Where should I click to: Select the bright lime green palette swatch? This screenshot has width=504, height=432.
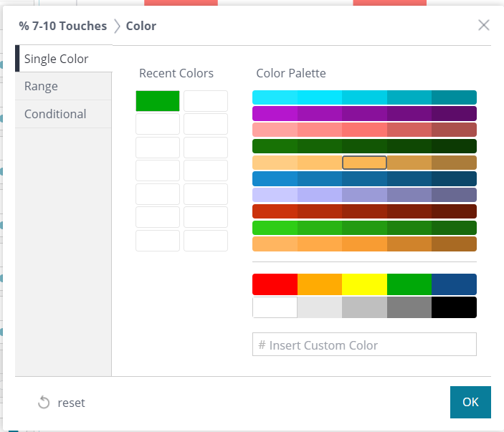coord(275,228)
